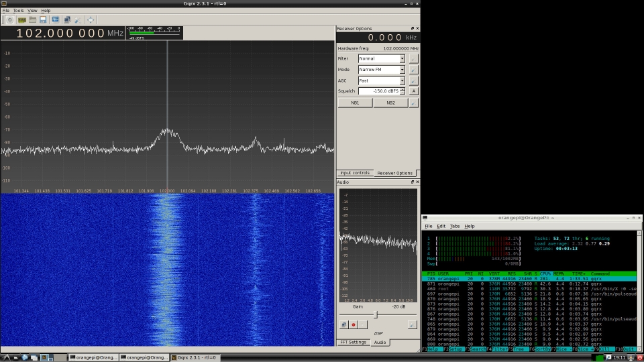Open the Mode dropdown showing Narrow FM

point(381,70)
